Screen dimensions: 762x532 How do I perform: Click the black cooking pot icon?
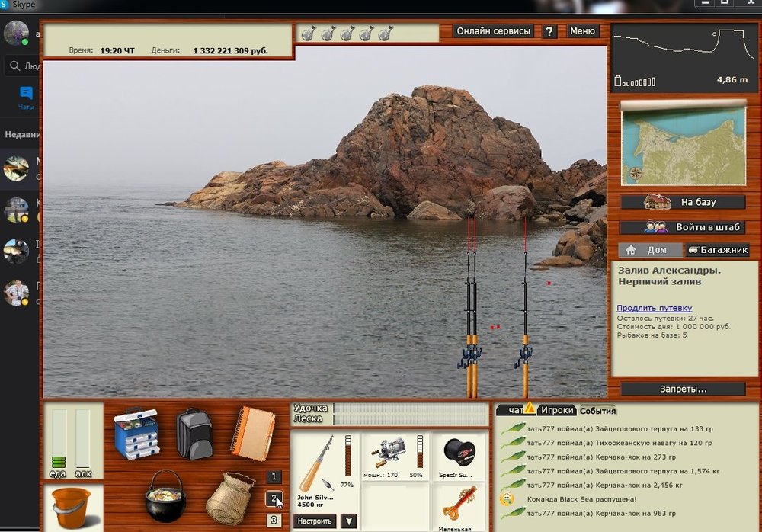[165, 495]
